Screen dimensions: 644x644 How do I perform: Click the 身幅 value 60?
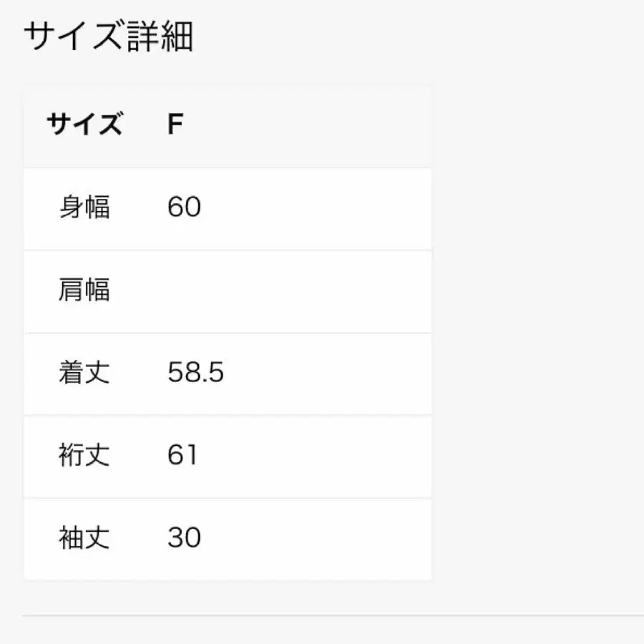(184, 208)
